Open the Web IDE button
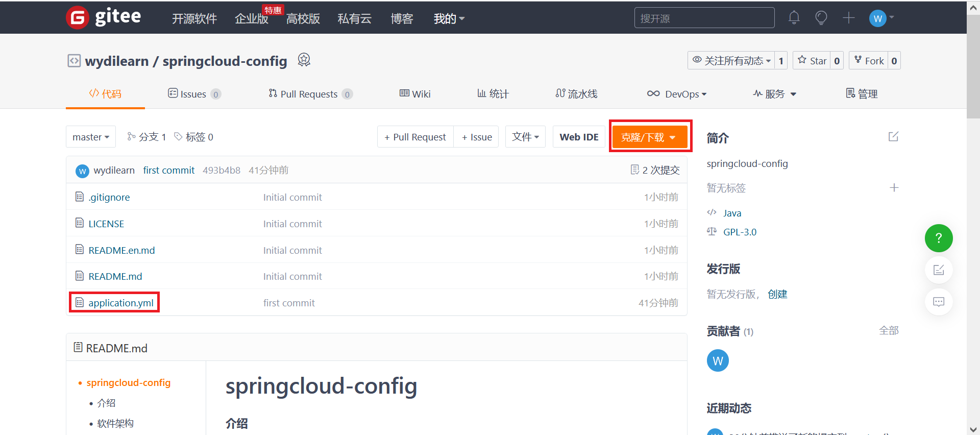The height and width of the screenshot is (435, 980). point(579,137)
